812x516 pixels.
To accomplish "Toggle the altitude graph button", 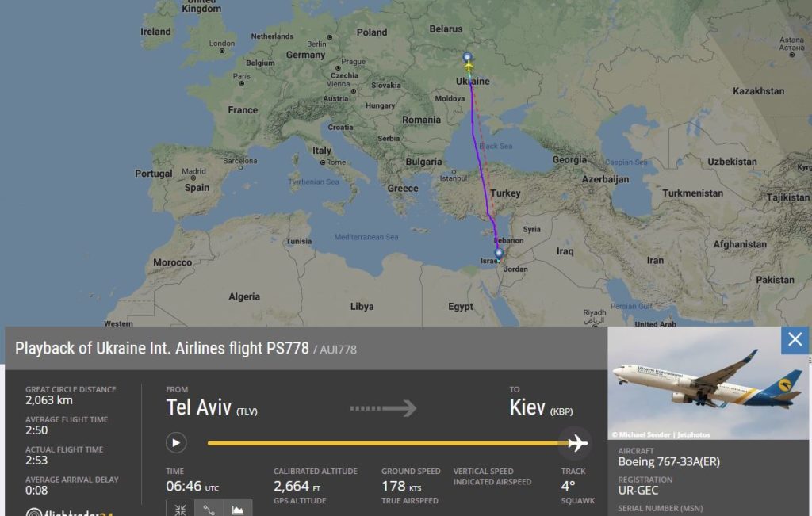I will pos(237,508).
